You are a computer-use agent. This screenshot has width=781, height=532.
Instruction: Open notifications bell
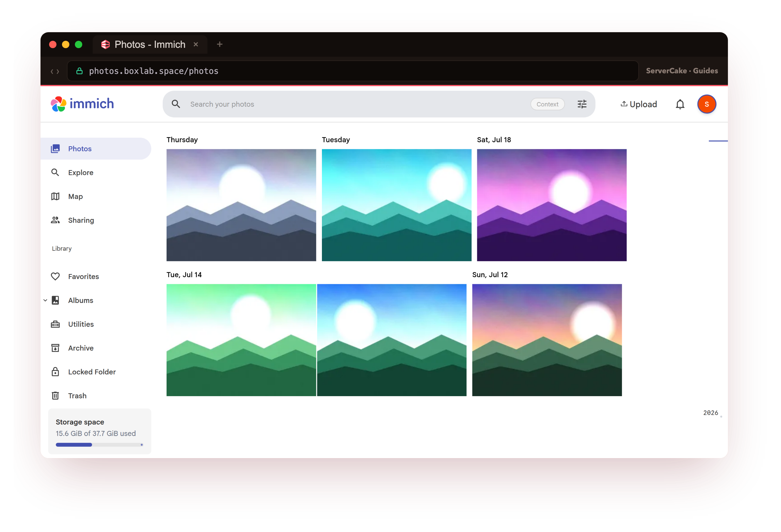pos(680,105)
